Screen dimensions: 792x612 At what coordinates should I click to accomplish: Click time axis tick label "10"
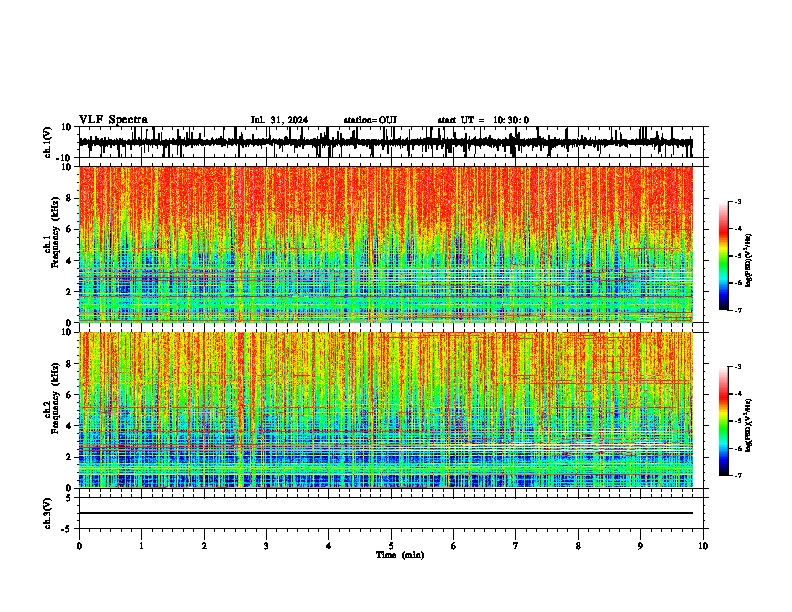[703, 546]
